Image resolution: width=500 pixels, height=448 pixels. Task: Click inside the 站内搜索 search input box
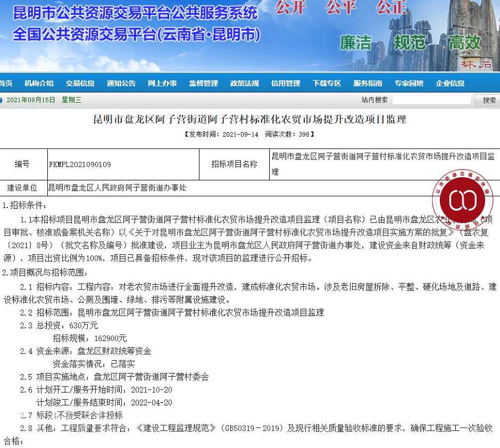[x=431, y=99]
